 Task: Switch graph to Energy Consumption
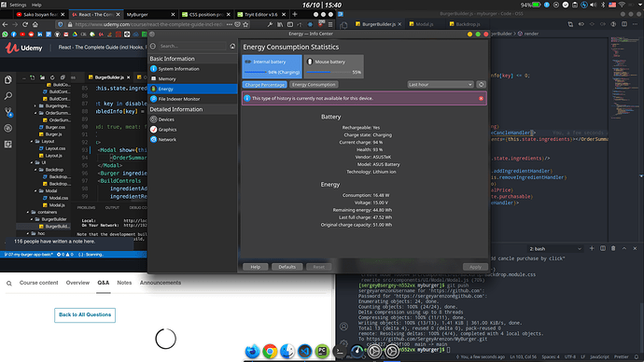coord(314,85)
